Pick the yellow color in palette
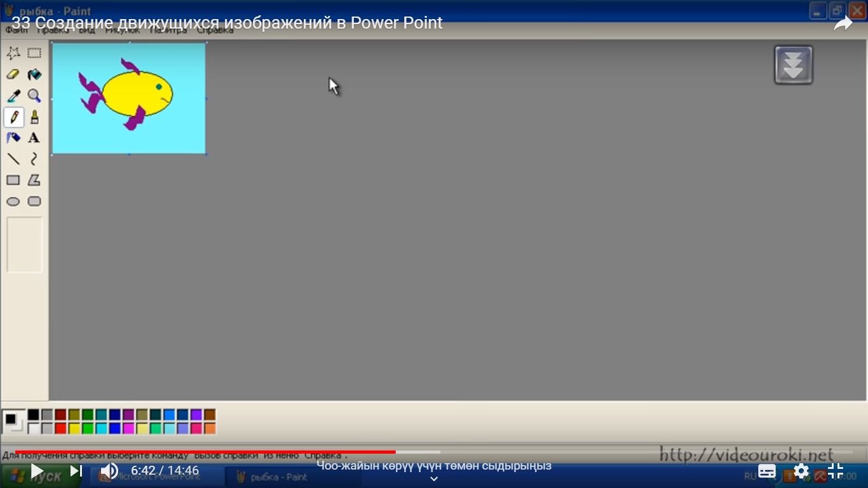Viewport: 868px width, 488px height. pos(74,428)
